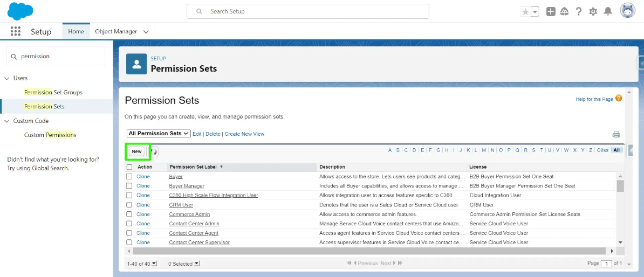The height and width of the screenshot is (277, 644).
Task: Click the New permission set button
Action: point(137,151)
